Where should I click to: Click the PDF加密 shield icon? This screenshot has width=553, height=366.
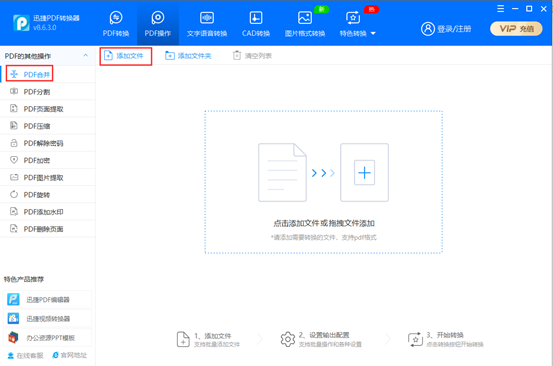point(14,160)
